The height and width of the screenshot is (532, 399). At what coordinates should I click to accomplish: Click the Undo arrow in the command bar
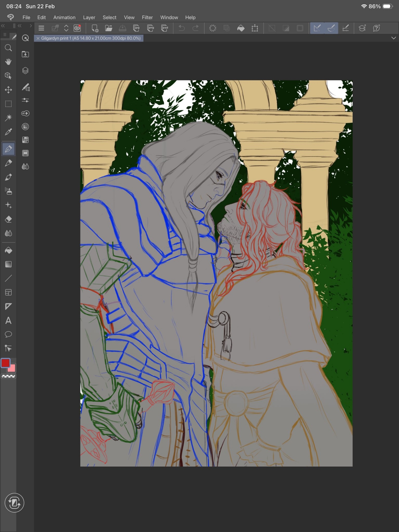pos(182,28)
